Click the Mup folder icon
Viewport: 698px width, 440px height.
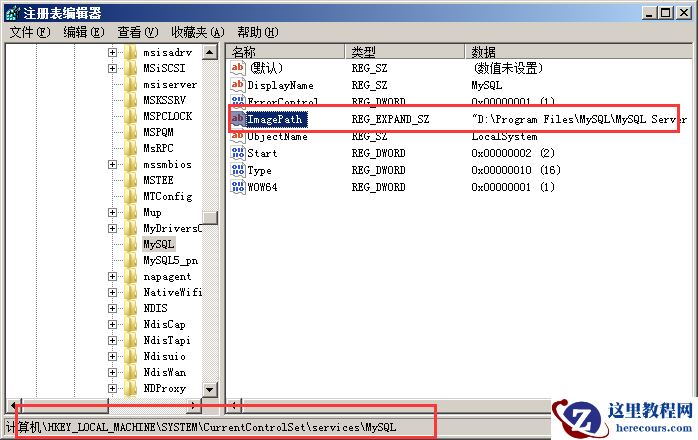[130, 212]
